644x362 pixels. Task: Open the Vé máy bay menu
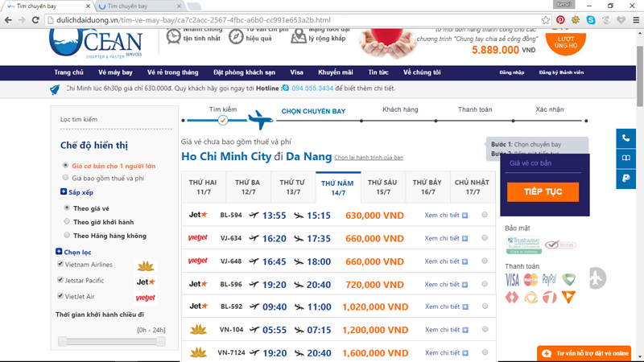[x=115, y=72]
